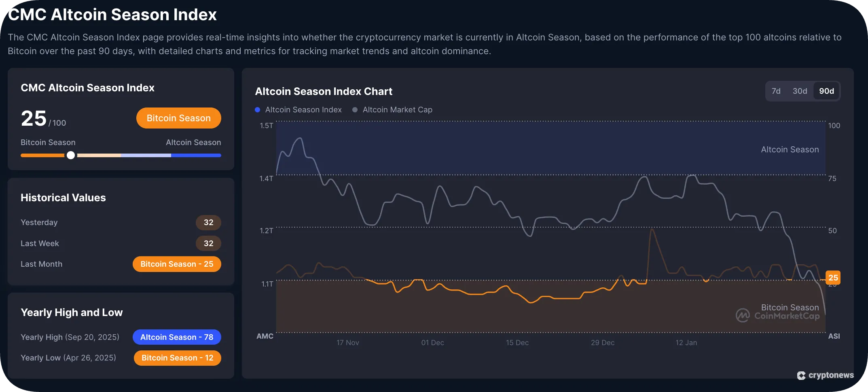
Task: Click the Bitcoin Season - 12 yearly low badge
Action: [x=177, y=358]
